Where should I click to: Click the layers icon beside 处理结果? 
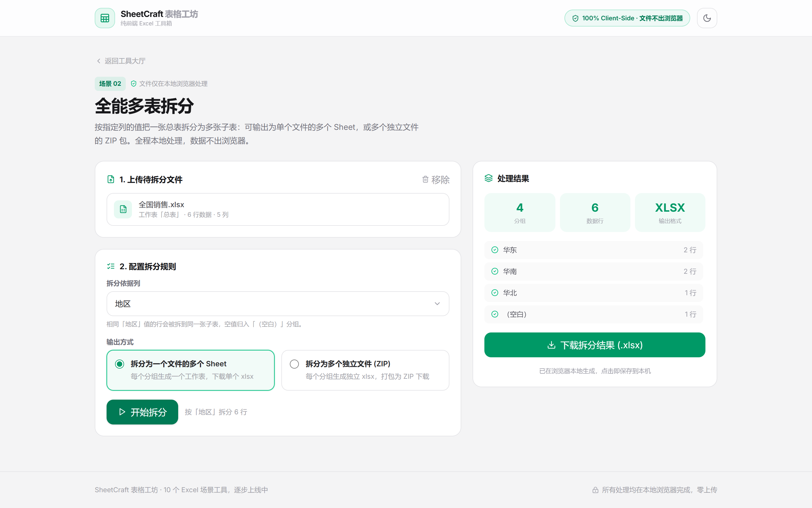coord(489,178)
